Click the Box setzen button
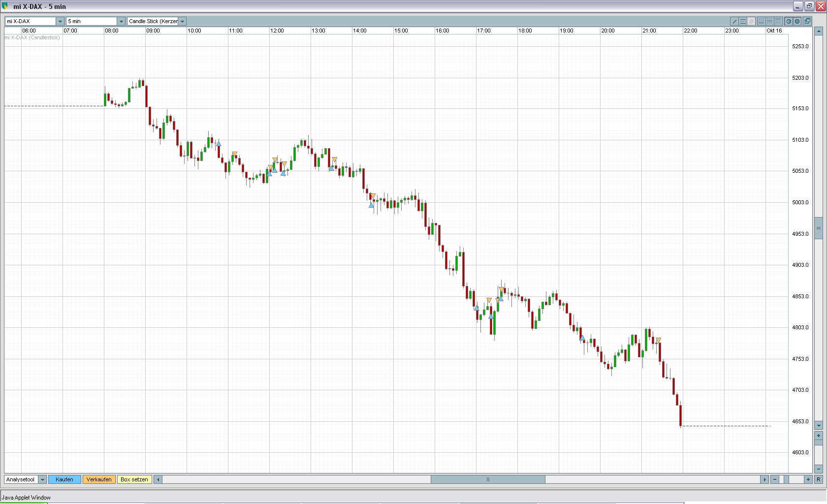 pyautogui.click(x=134, y=479)
